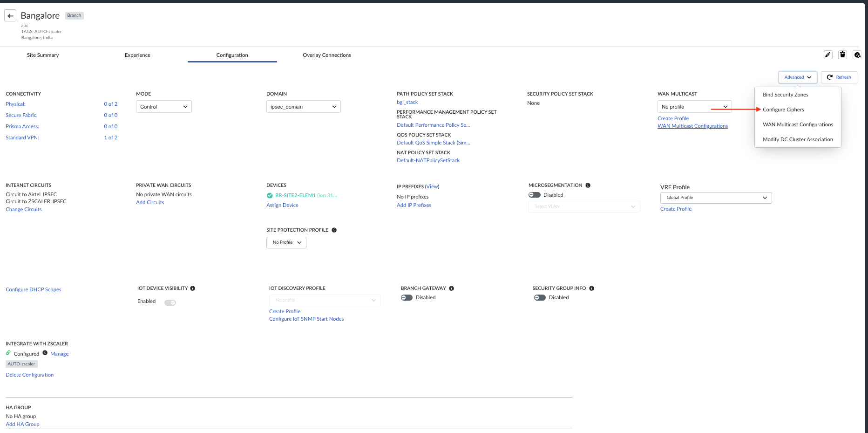868x433 pixels.
Task: Open WAN Multicast No profile dropdown
Action: click(695, 107)
